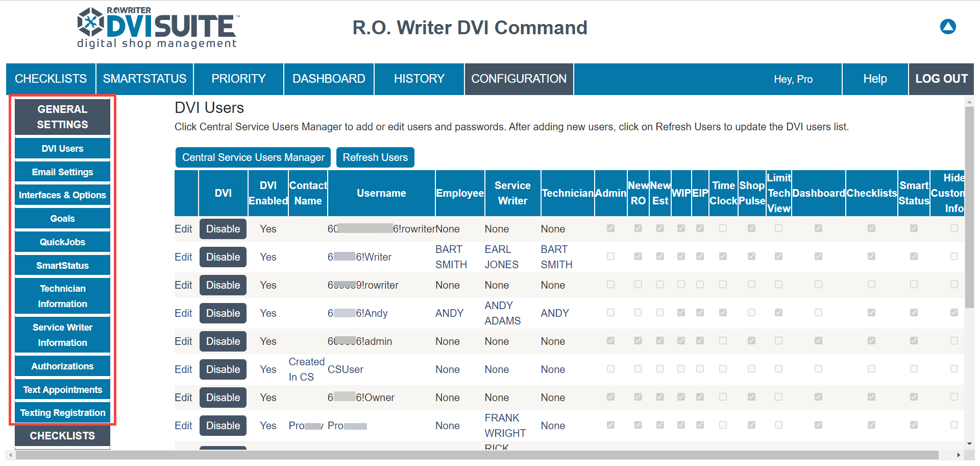Toggle Limit Tech View checkbox for 6!Writer
Viewport: 980px width, 466px height.
(x=778, y=257)
